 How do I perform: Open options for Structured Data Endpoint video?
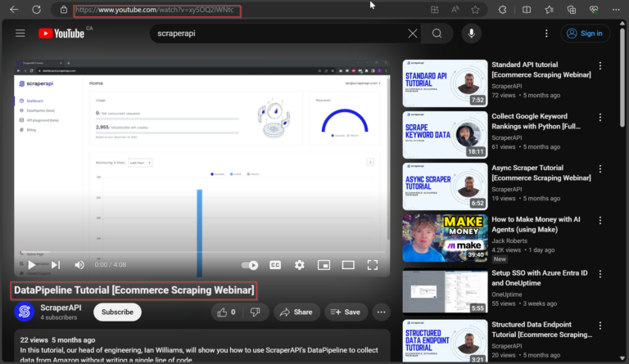(600, 326)
